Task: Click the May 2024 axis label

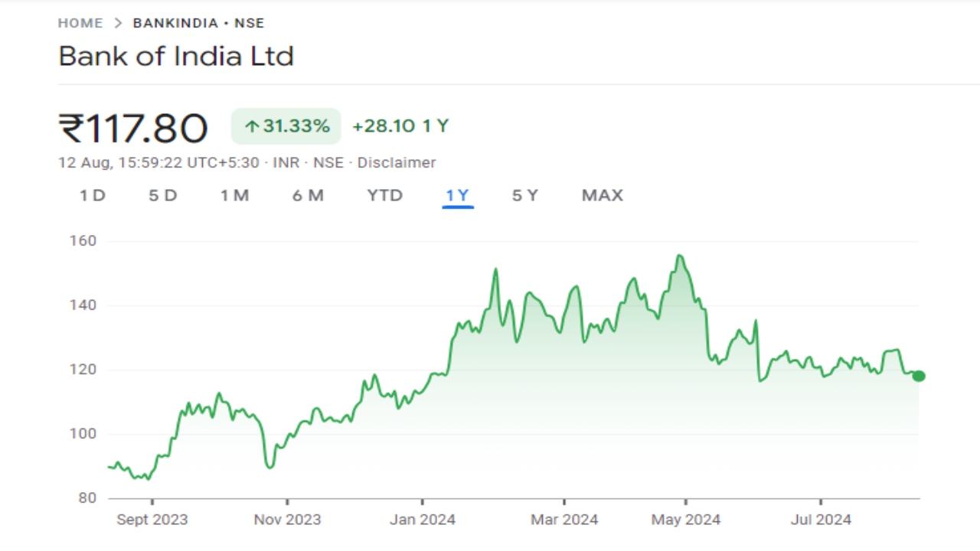Action: (x=686, y=520)
